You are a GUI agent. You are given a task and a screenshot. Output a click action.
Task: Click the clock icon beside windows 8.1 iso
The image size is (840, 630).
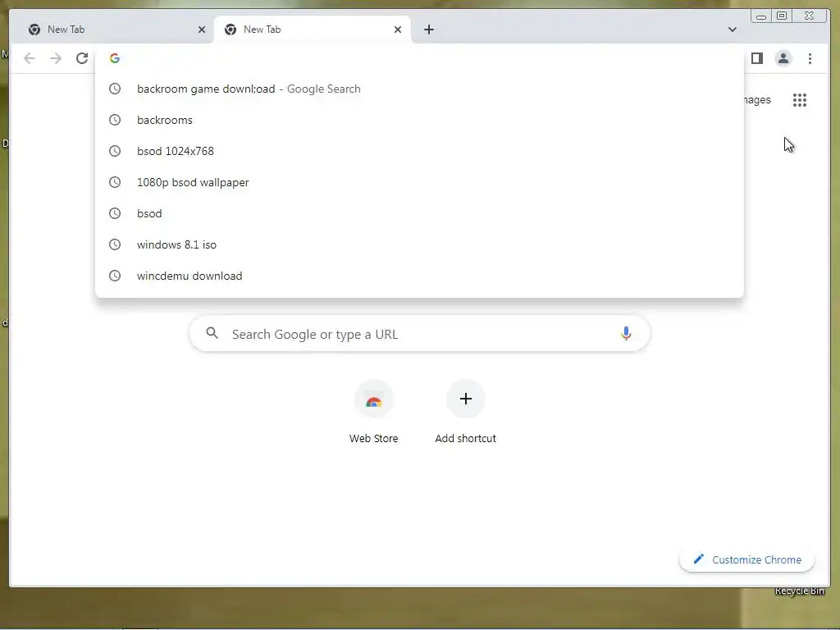click(115, 244)
